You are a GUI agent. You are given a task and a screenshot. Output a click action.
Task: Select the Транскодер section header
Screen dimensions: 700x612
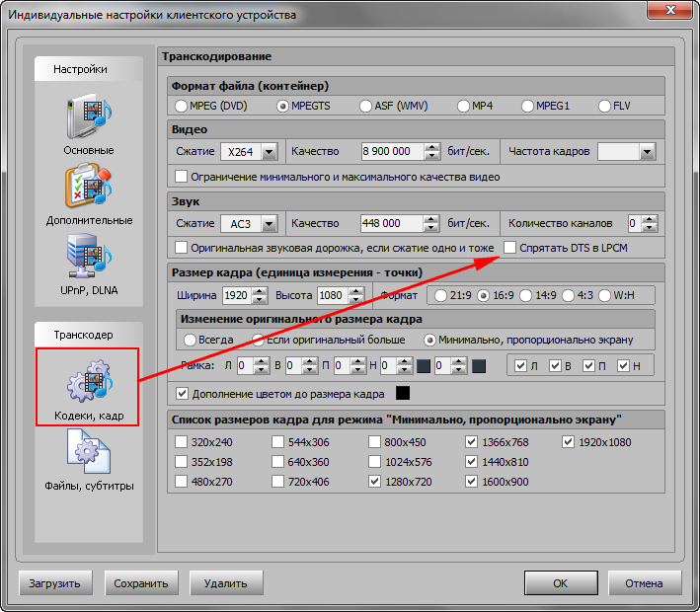(x=83, y=335)
